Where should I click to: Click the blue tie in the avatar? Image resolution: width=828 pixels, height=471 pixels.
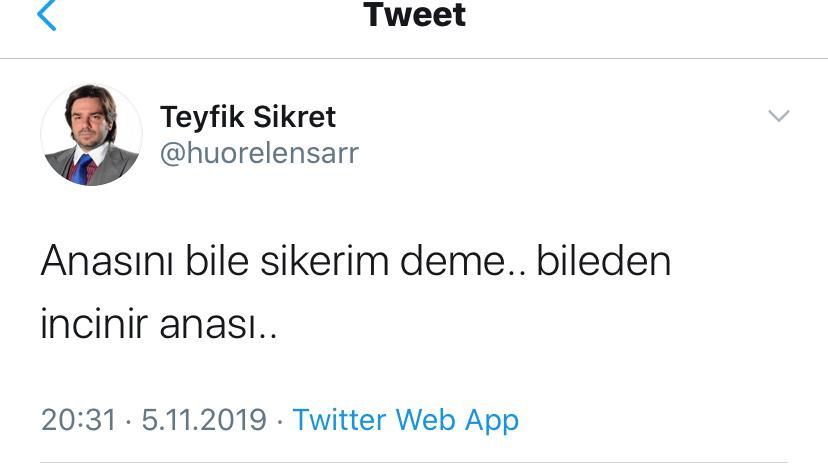pyautogui.click(x=82, y=169)
